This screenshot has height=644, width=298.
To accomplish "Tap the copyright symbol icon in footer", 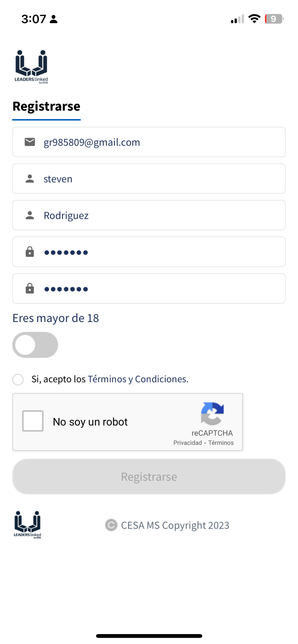I will click(111, 525).
